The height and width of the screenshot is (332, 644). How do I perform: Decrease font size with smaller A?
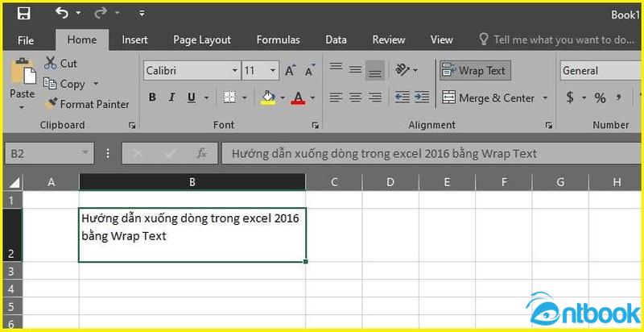click(311, 71)
